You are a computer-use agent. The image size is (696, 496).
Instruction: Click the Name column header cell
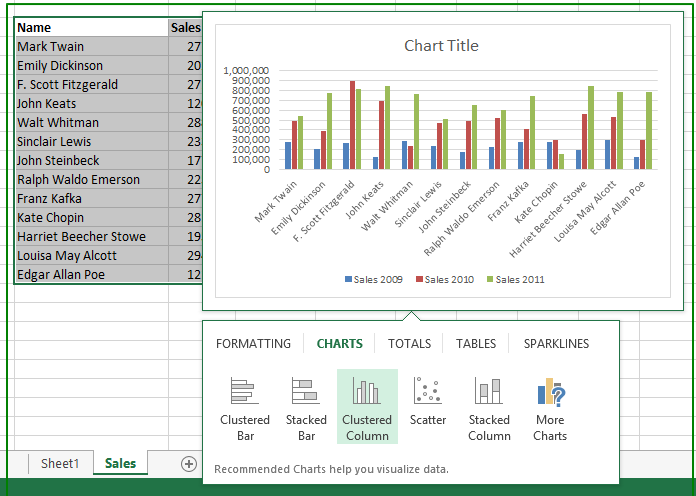pos(90,28)
